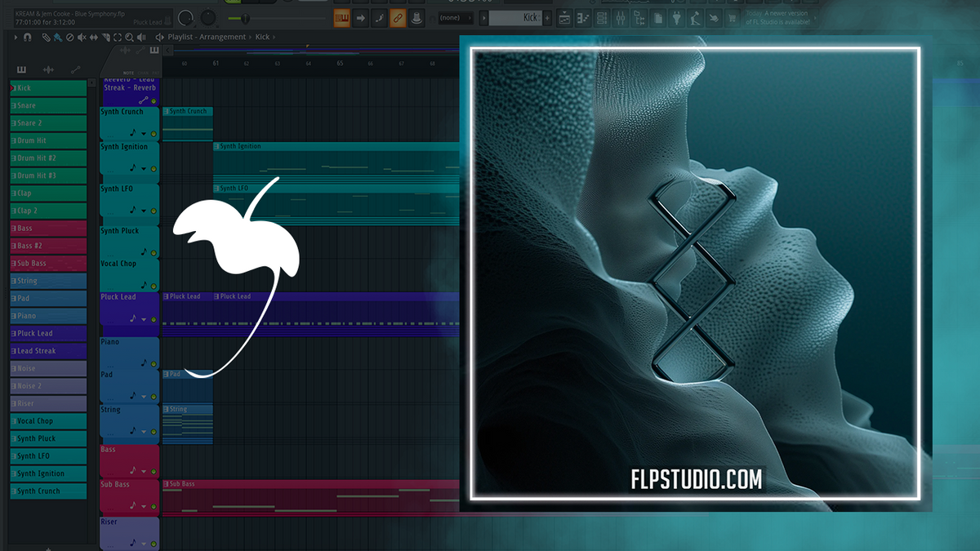This screenshot has width=980, height=551.
Task: Open the (none) selector dropdown in the toolbar
Action: [457, 17]
